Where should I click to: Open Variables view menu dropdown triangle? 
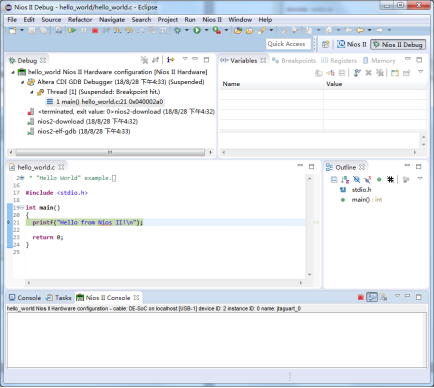pyautogui.click(x=420, y=72)
